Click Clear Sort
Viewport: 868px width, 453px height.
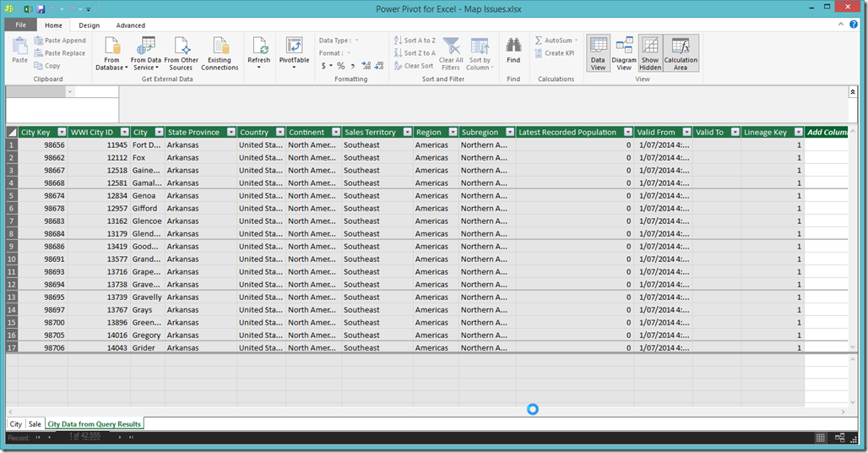[414, 66]
